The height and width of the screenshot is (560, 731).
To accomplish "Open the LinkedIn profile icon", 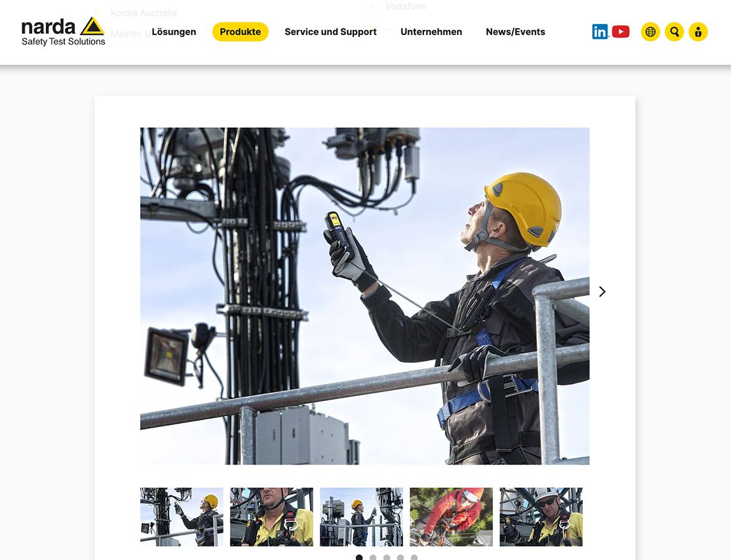I will (x=600, y=32).
